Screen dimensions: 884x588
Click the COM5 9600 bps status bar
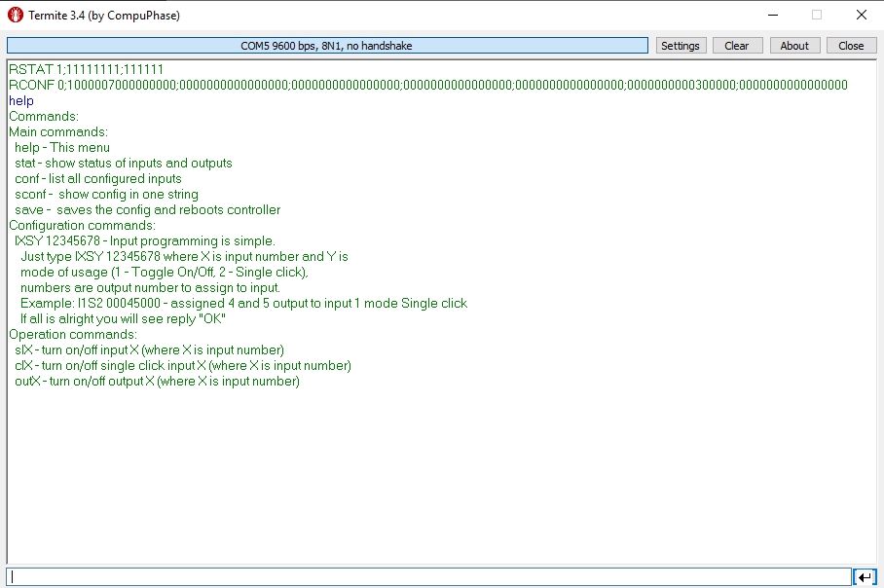[327, 45]
